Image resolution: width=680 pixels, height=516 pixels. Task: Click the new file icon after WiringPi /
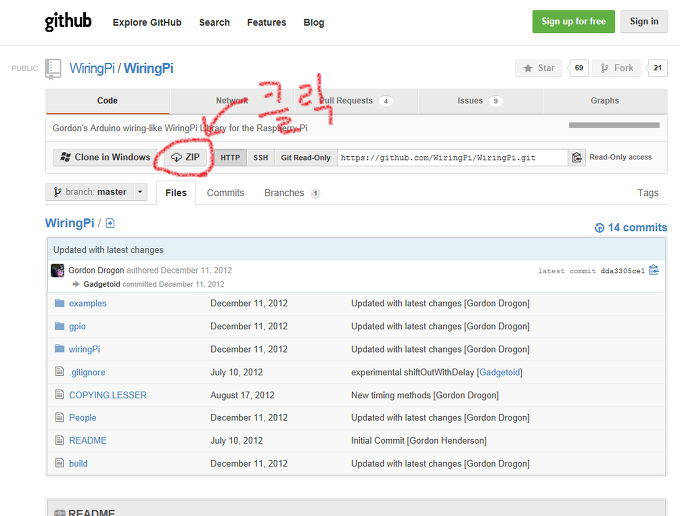tap(110, 223)
